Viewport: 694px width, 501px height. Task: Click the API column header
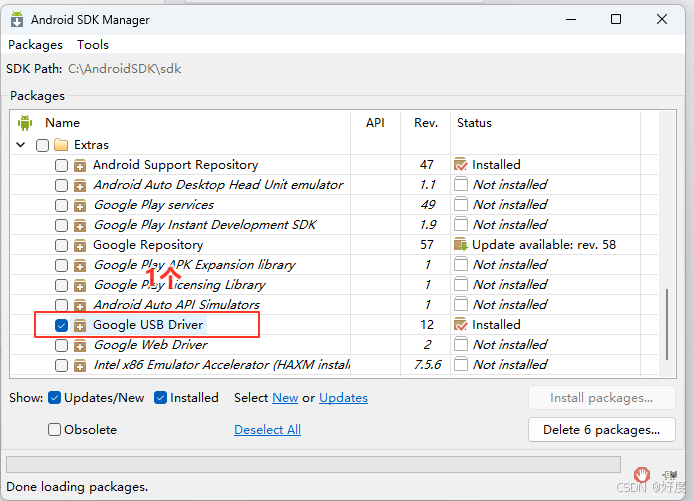click(375, 123)
